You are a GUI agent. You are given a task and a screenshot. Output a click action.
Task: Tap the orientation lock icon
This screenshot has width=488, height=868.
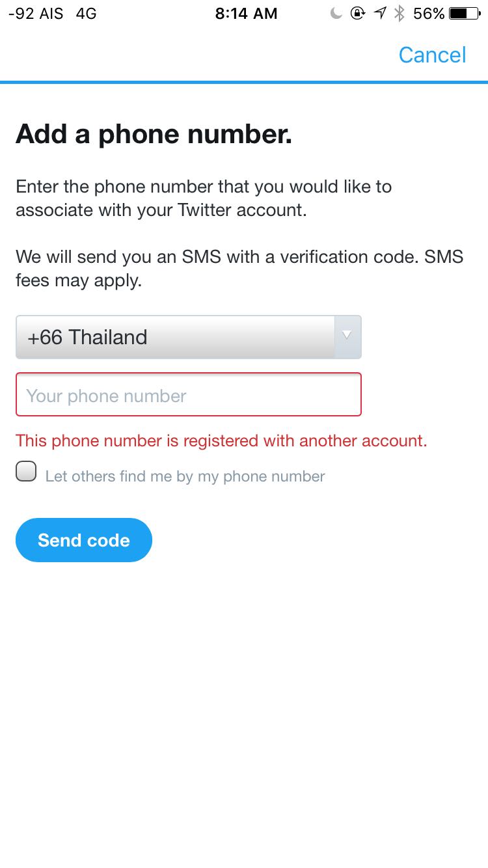pyautogui.click(x=357, y=14)
